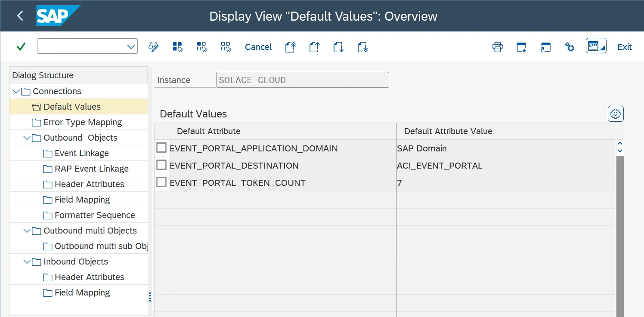Confirm with the green checkmark icon
The image size is (644, 317).
(x=21, y=46)
